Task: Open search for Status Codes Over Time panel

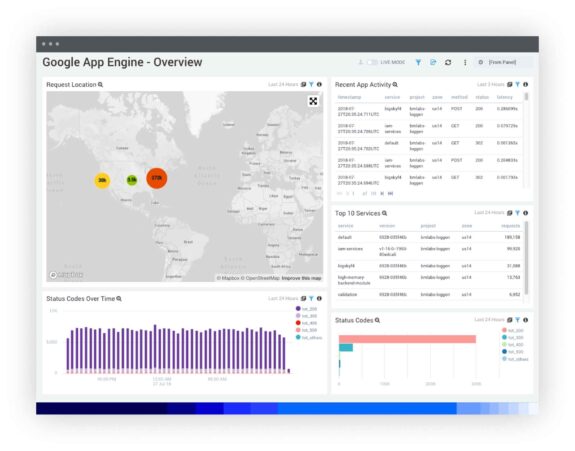Action: click(x=119, y=299)
